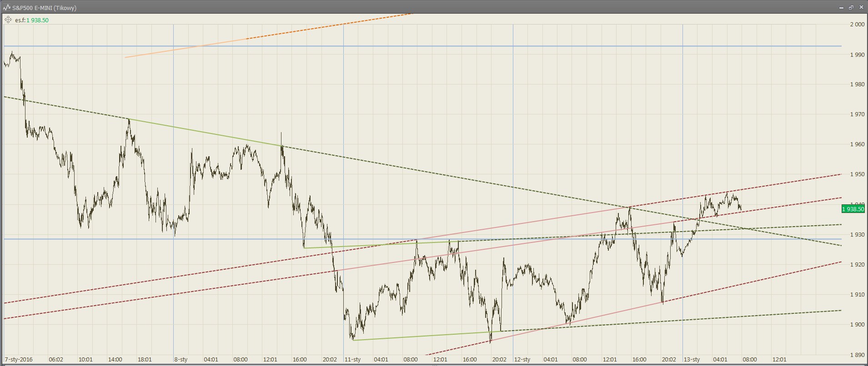Click the four-arrow pan icon beside es.f
This screenshot has height=366, width=868.
[8, 20]
